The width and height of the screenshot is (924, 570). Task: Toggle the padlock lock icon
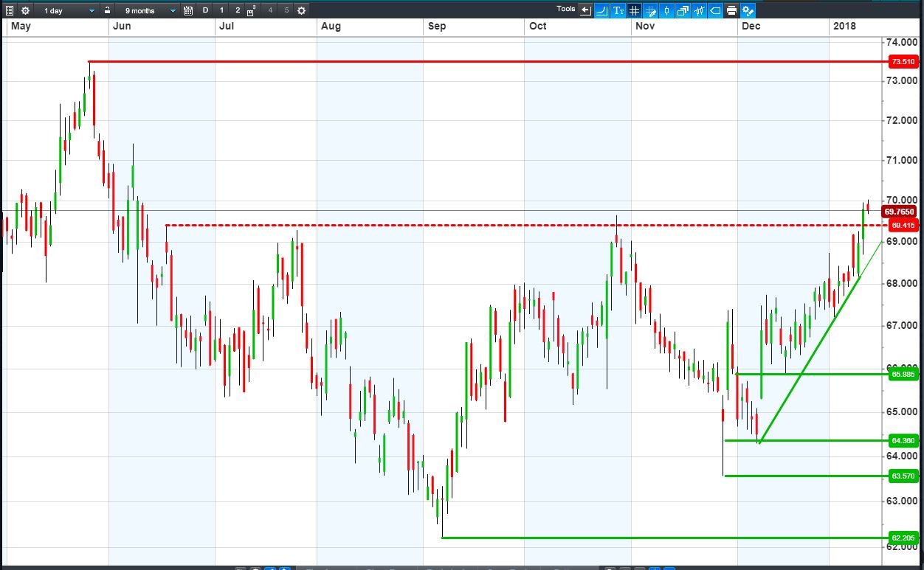click(x=108, y=10)
